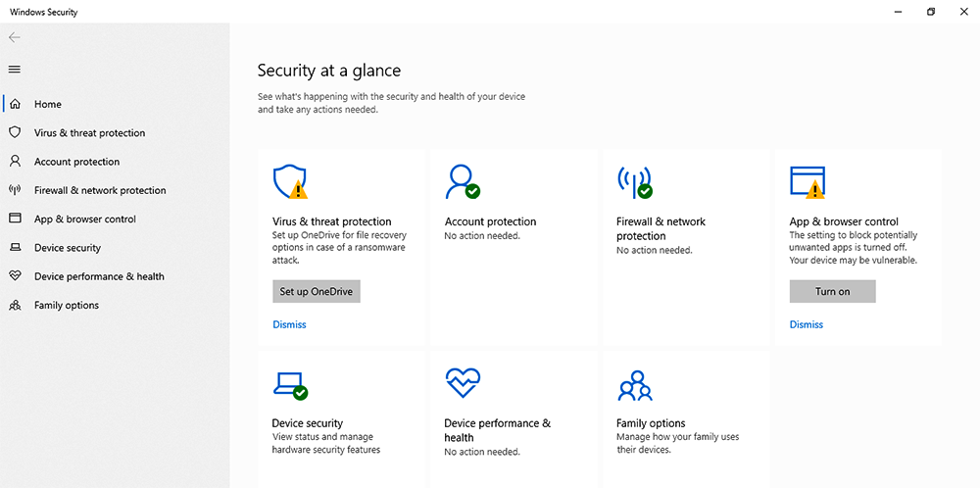The height and width of the screenshot is (488, 980).
Task: Click the heart monitor icon on Device performance card
Action: pos(463,383)
